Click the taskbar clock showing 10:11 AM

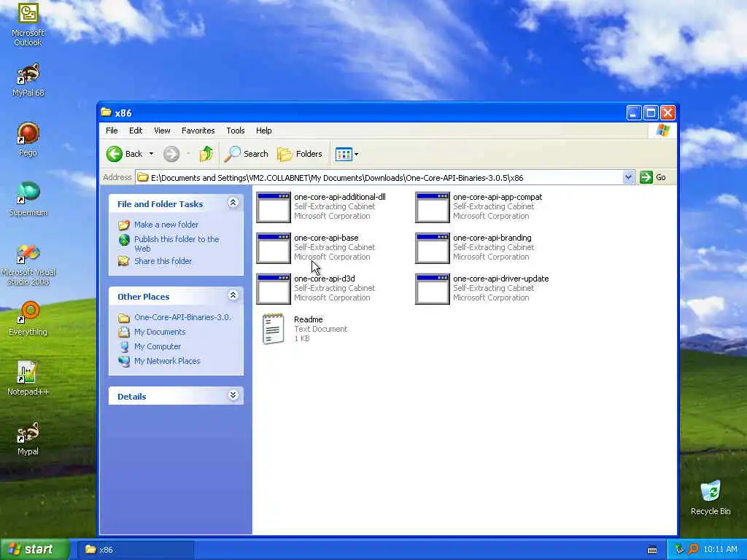720,550
